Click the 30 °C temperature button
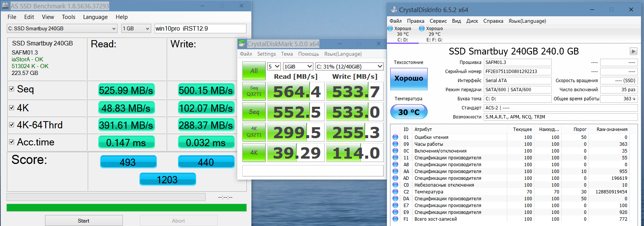644x226 pixels. click(409, 112)
